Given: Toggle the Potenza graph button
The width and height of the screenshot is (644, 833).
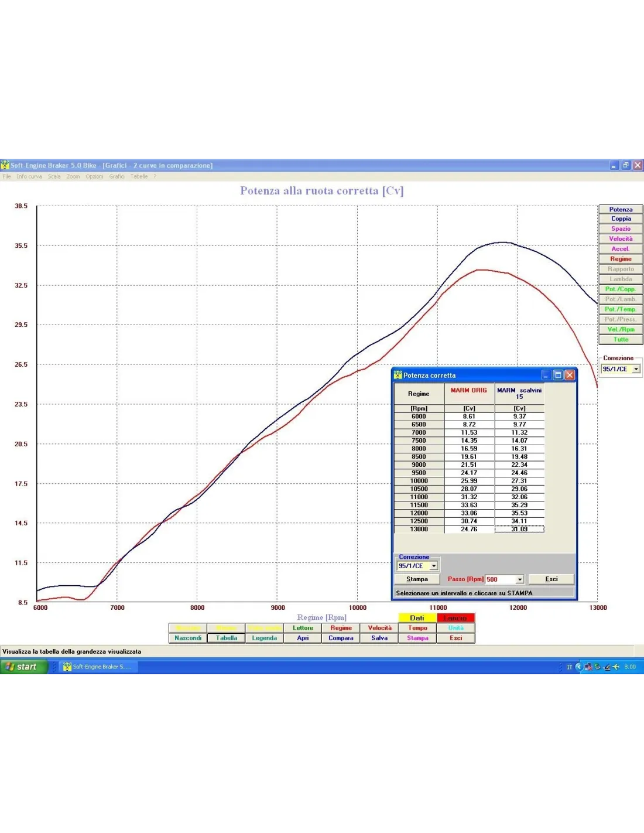Looking at the screenshot, I should tap(621, 209).
